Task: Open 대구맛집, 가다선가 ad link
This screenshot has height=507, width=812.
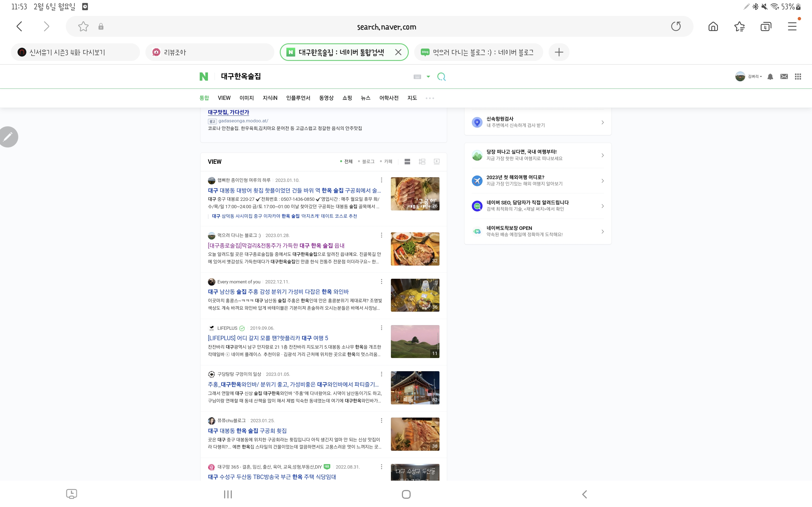Action: (x=228, y=112)
